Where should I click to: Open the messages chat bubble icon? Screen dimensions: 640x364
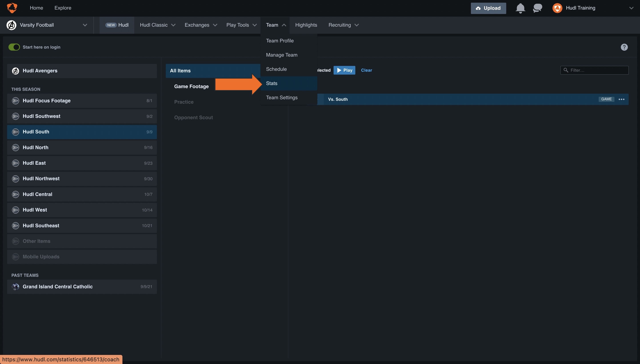[x=537, y=8]
